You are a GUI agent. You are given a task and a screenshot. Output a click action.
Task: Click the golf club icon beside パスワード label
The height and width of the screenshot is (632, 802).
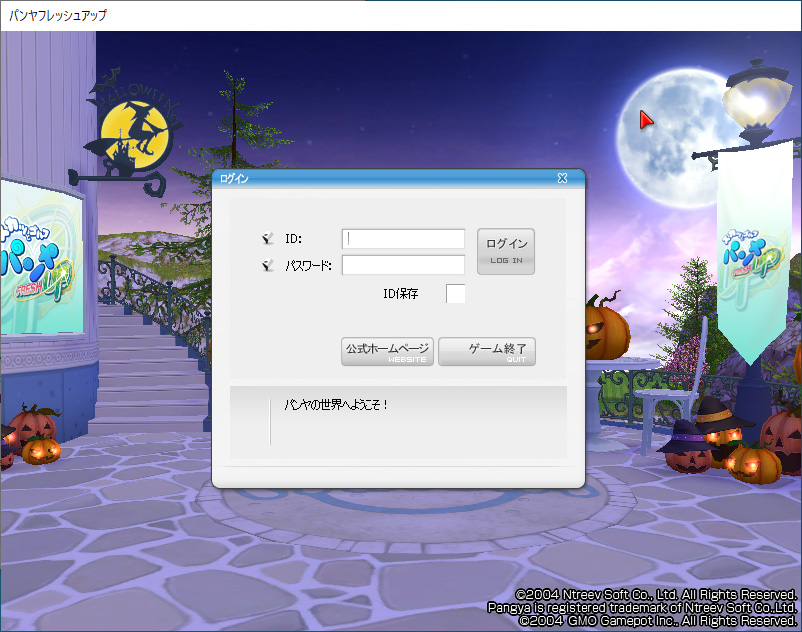(x=267, y=265)
